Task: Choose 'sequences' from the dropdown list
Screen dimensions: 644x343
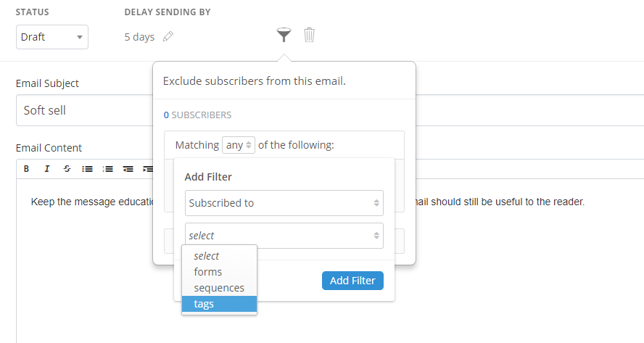Action: [x=219, y=288]
